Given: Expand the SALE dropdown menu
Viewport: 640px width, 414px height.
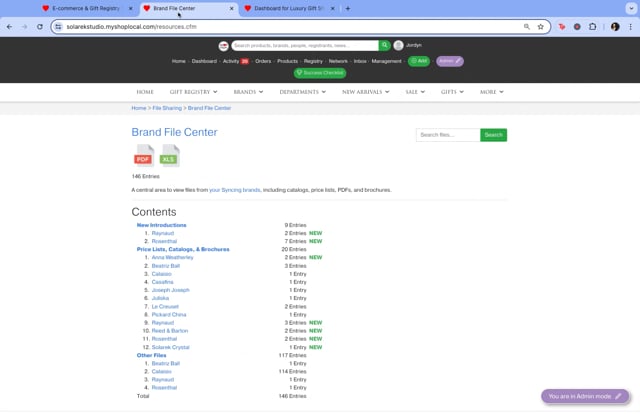Looking at the screenshot, I should pyautogui.click(x=415, y=92).
